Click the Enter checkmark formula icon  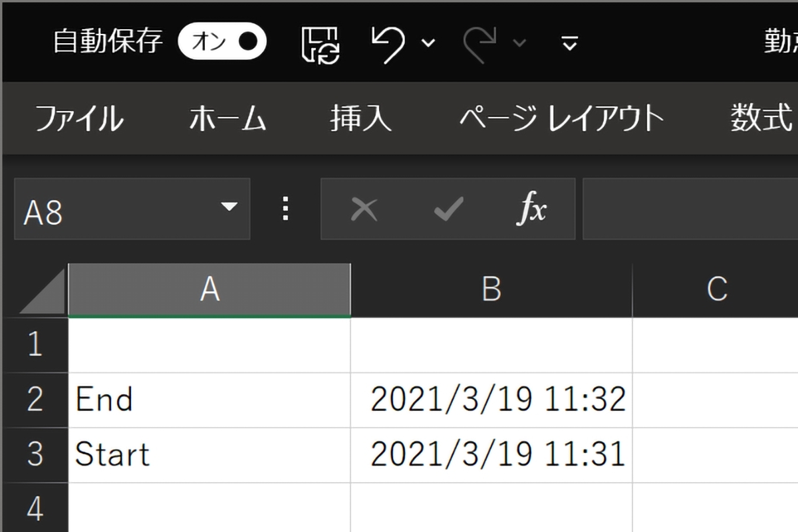point(448,209)
